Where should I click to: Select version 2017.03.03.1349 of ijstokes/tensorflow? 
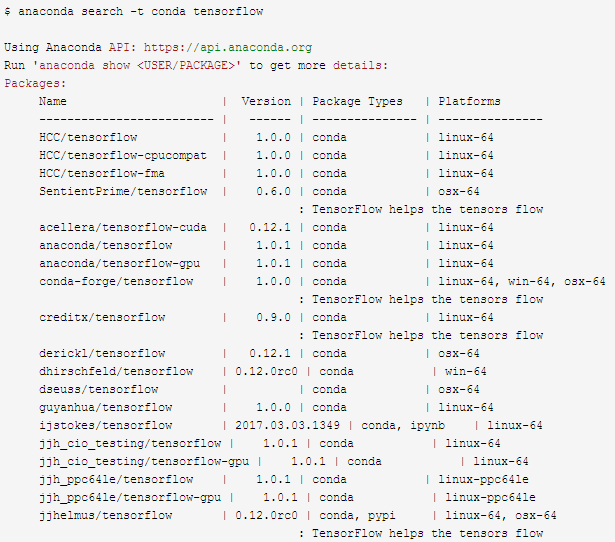click(x=287, y=426)
